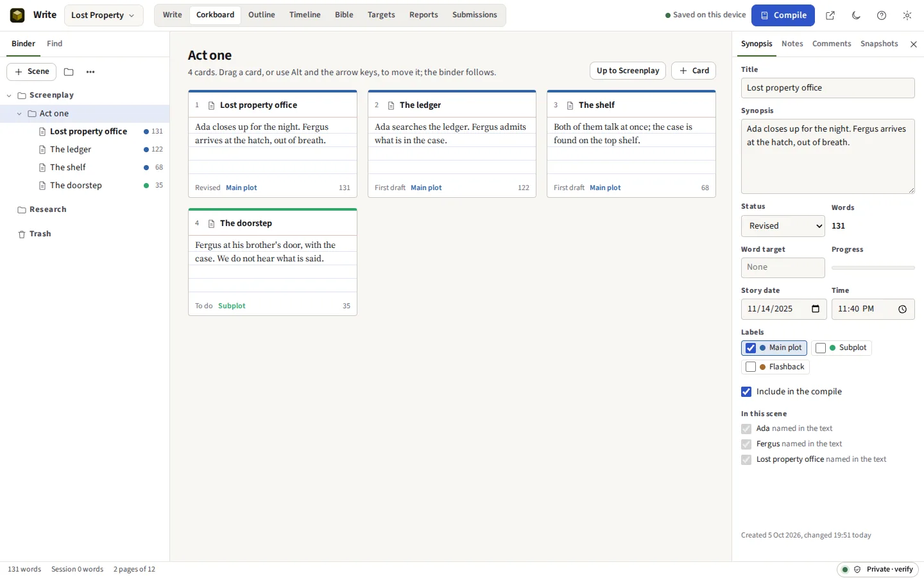Add a new Card
The image size is (924, 578).
click(x=694, y=71)
